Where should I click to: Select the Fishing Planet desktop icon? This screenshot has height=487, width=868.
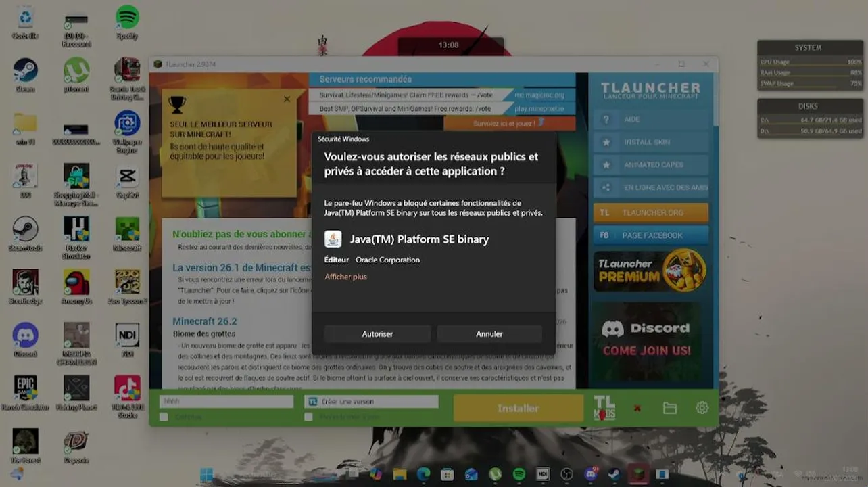coord(76,392)
